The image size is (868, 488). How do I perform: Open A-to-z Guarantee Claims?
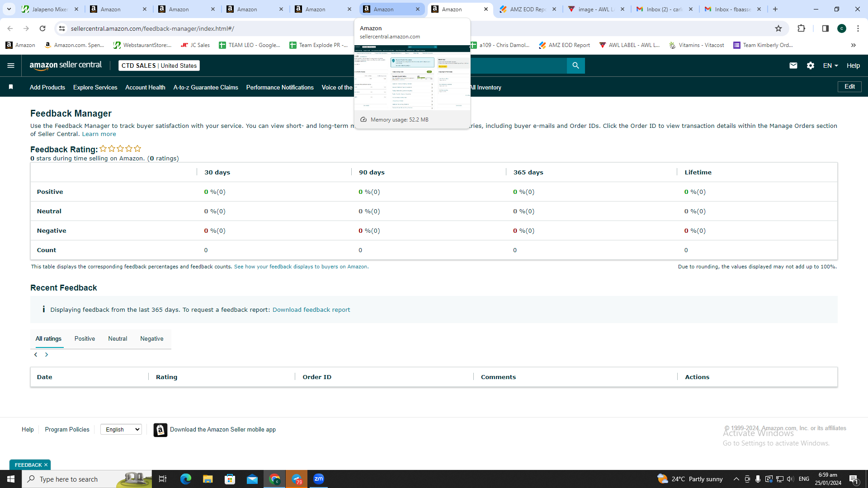coord(206,87)
